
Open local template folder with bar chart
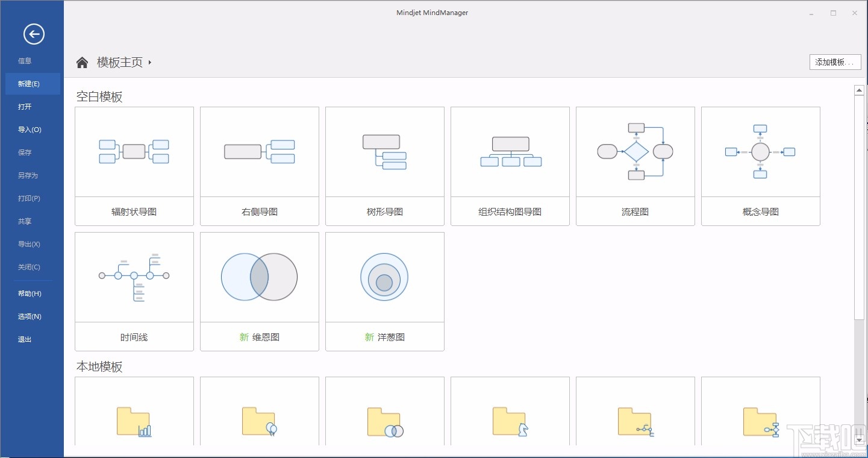(134, 421)
